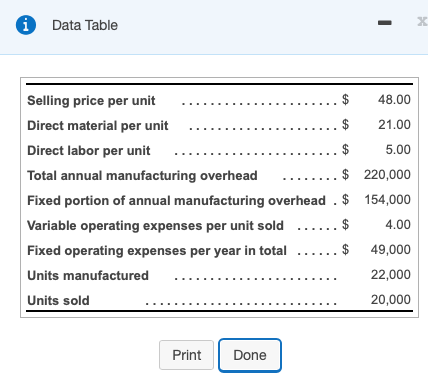Click the Print button
The image size is (428, 379).
click(x=186, y=355)
